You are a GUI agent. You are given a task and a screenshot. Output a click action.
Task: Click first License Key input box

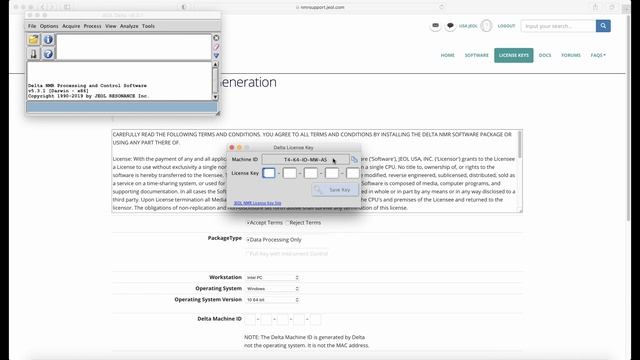[269, 173]
